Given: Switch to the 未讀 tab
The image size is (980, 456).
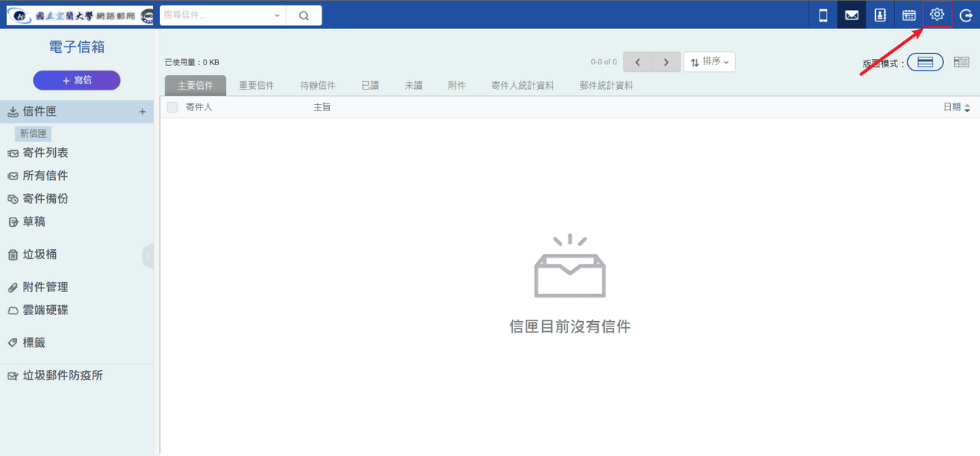Looking at the screenshot, I should pos(413,86).
